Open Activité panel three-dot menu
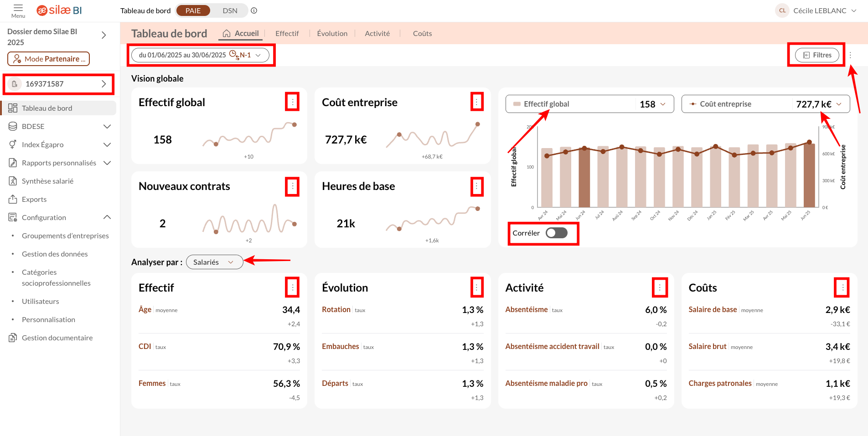868x436 pixels. [660, 287]
